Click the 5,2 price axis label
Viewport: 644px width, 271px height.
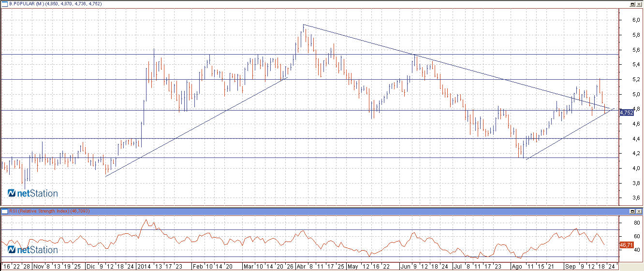(636, 79)
